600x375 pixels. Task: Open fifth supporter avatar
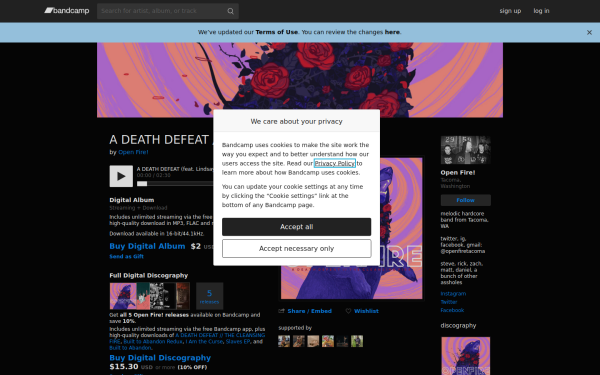tap(342, 341)
